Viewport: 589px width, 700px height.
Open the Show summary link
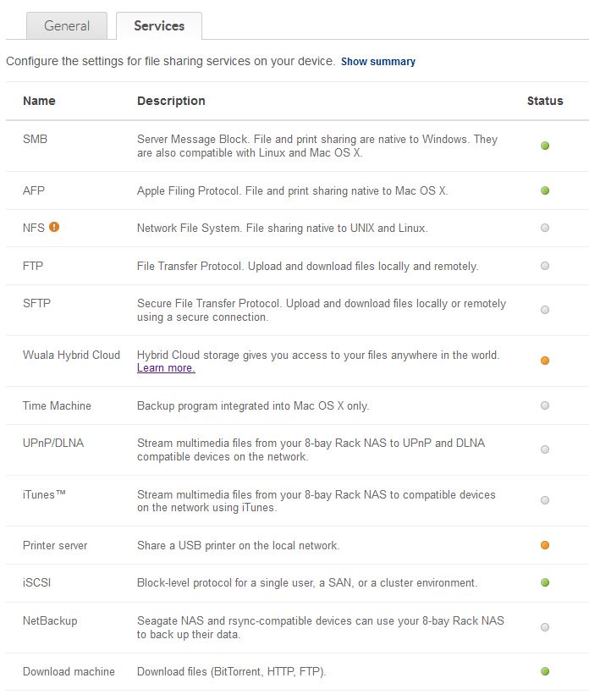coord(378,62)
